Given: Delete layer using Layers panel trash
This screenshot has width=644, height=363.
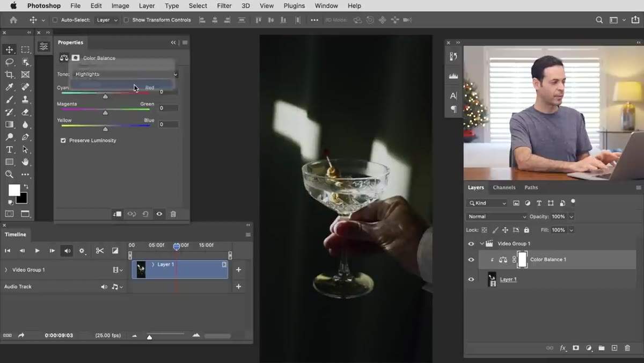Looking at the screenshot, I should [x=627, y=348].
